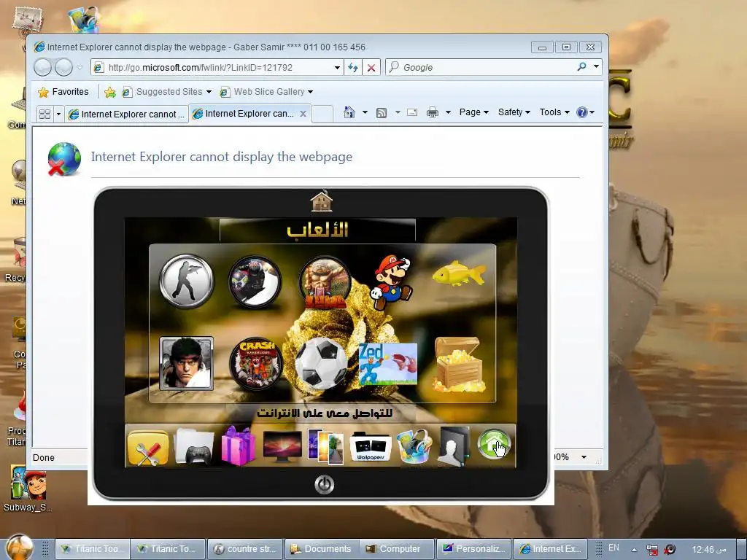The image size is (747, 560).
Task: Open the contacts person dock icon
Action: click(454, 446)
